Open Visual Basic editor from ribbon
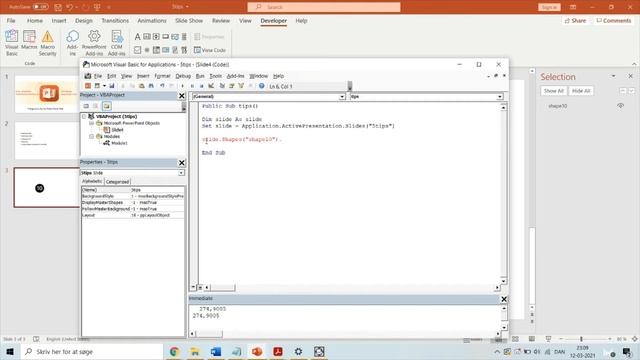Viewport: 640px width, 360px height. (11, 43)
